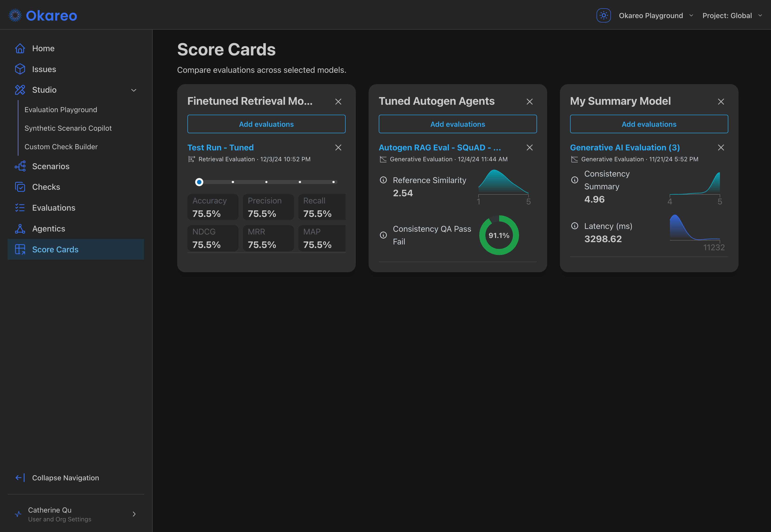
Task: Open Custom Check Builder menu item
Action: click(61, 147)
